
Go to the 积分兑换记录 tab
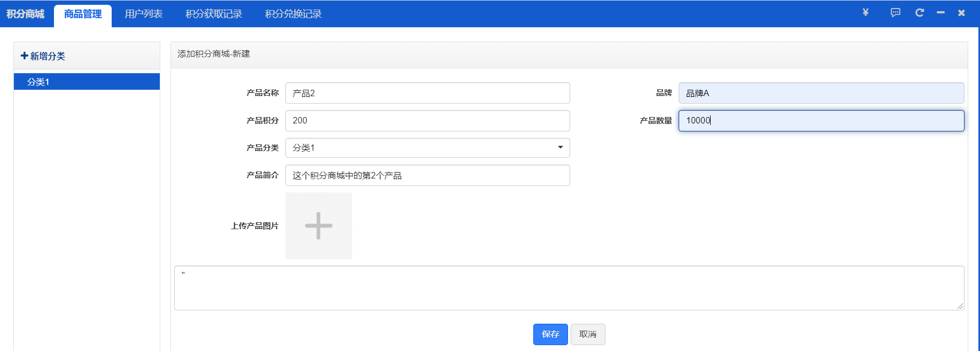pyautogui.click(x=293, y=14)
